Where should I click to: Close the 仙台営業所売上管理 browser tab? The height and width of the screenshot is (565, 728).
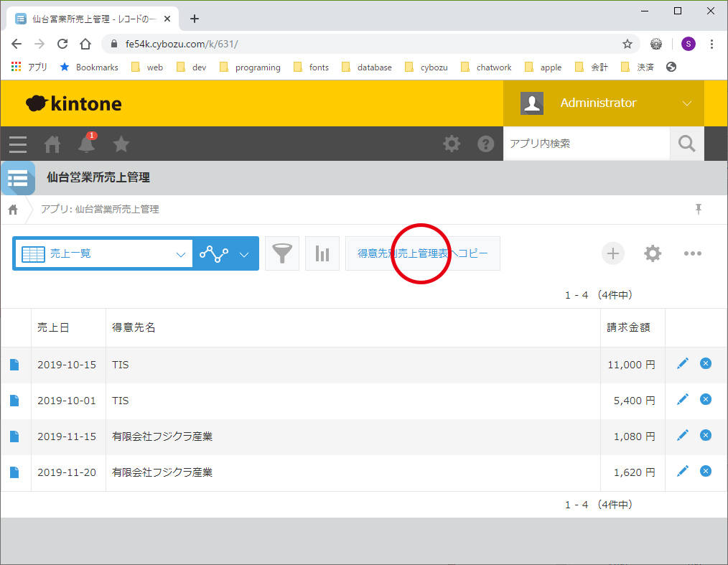pyautogui.click(x=167, y=19)
